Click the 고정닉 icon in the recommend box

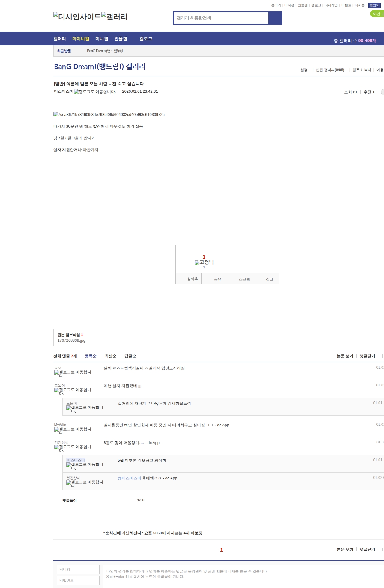click(x=204, y=262)
